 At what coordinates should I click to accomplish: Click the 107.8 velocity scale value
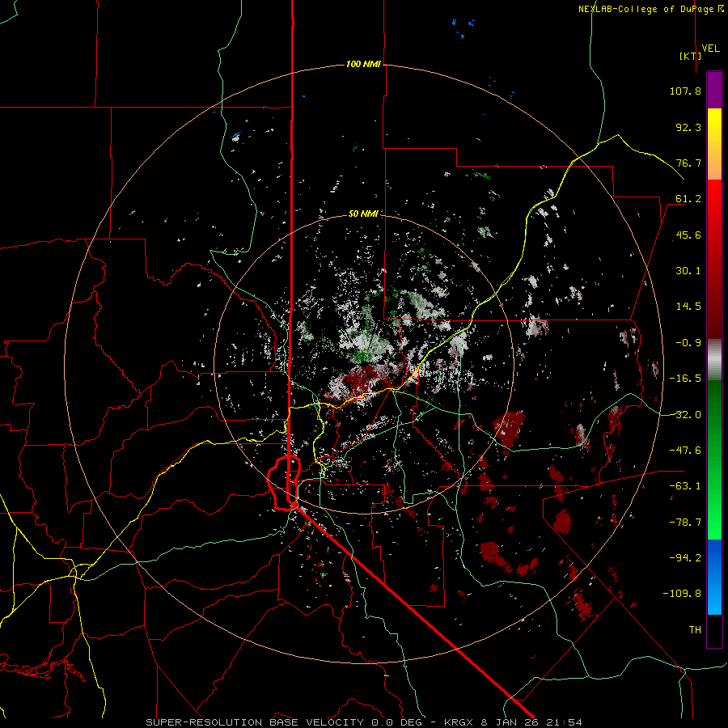click(685, 91)
